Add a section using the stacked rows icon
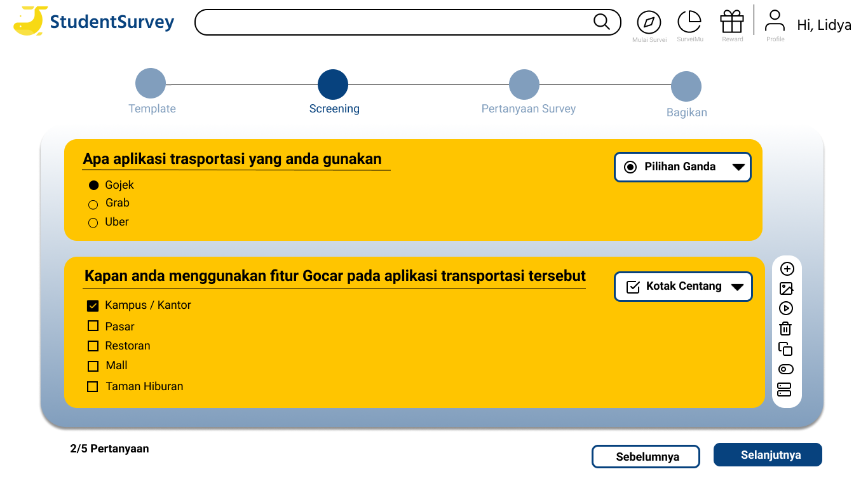The height and width of the screenshot is (488, 868). point(785,390)
